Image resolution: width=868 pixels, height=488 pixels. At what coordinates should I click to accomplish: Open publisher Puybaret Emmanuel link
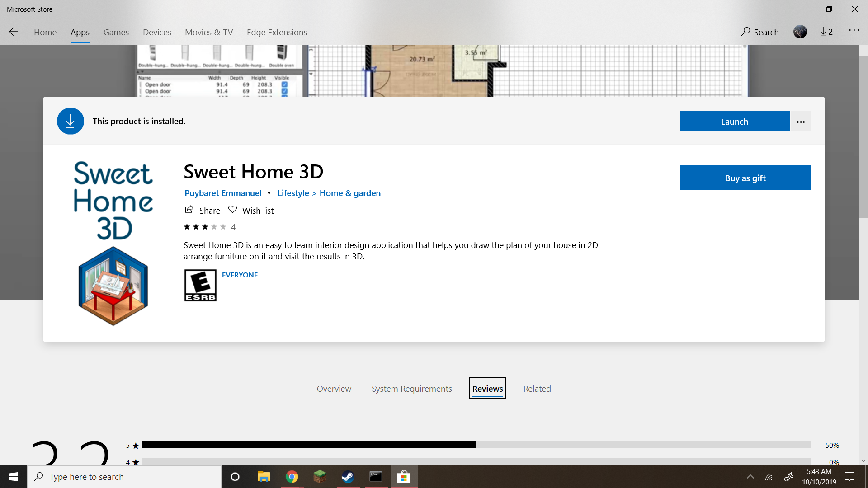click(223, 193)
